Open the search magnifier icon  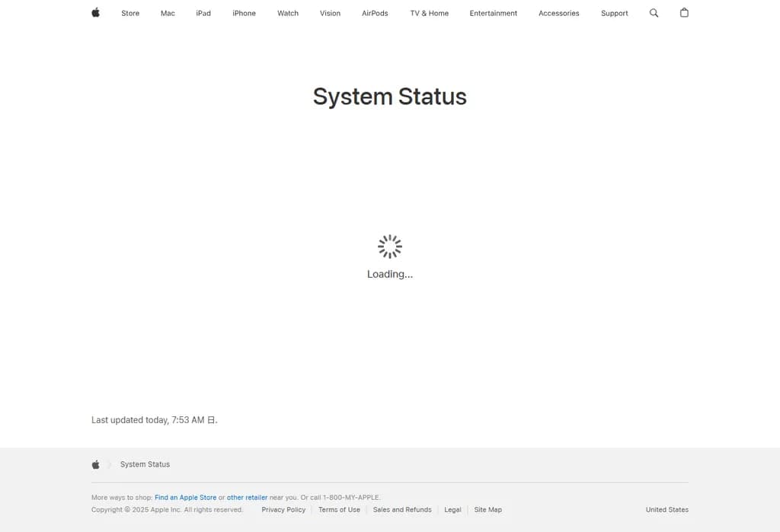click(654, 13)
